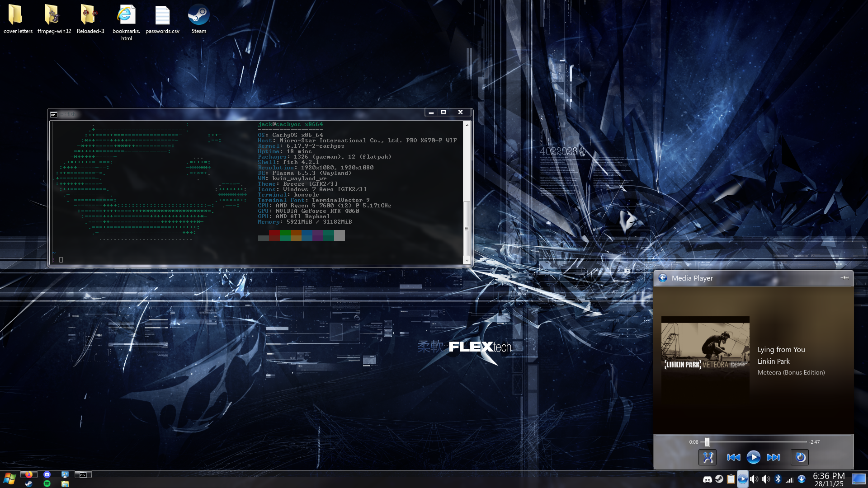Open the clipboard tray icon
Viewport: 868px width, 488px height.
731,479
